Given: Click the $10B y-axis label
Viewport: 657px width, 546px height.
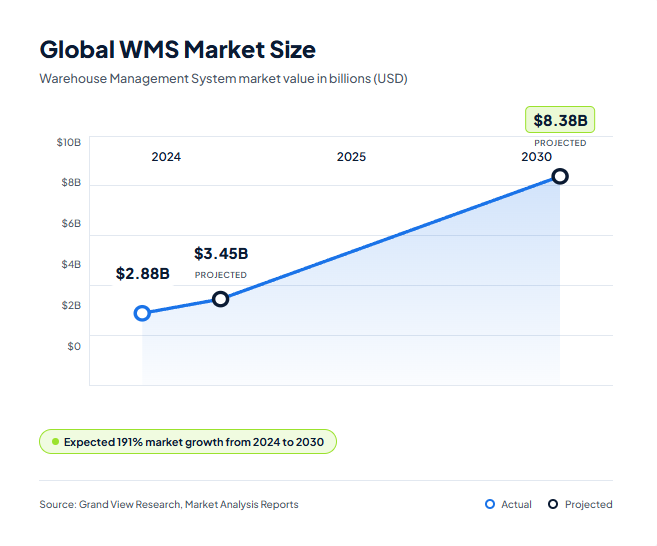Looking at the screenshot, I should pos(69,143).
